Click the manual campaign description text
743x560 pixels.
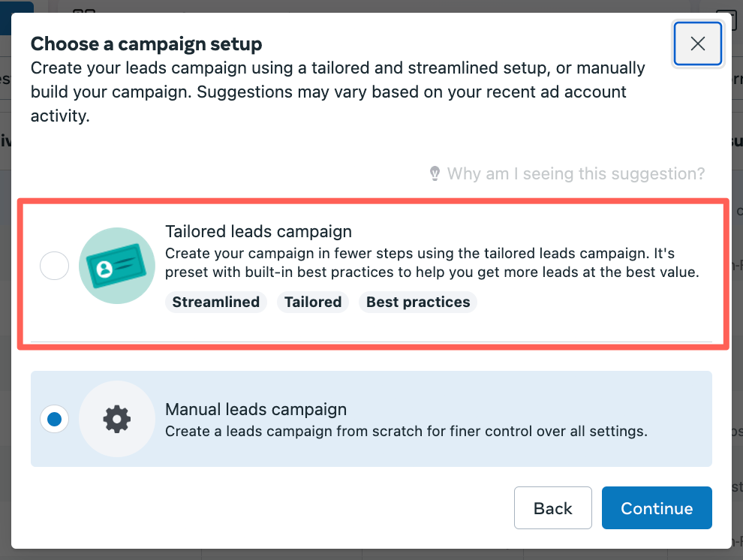tap(406, 432)
